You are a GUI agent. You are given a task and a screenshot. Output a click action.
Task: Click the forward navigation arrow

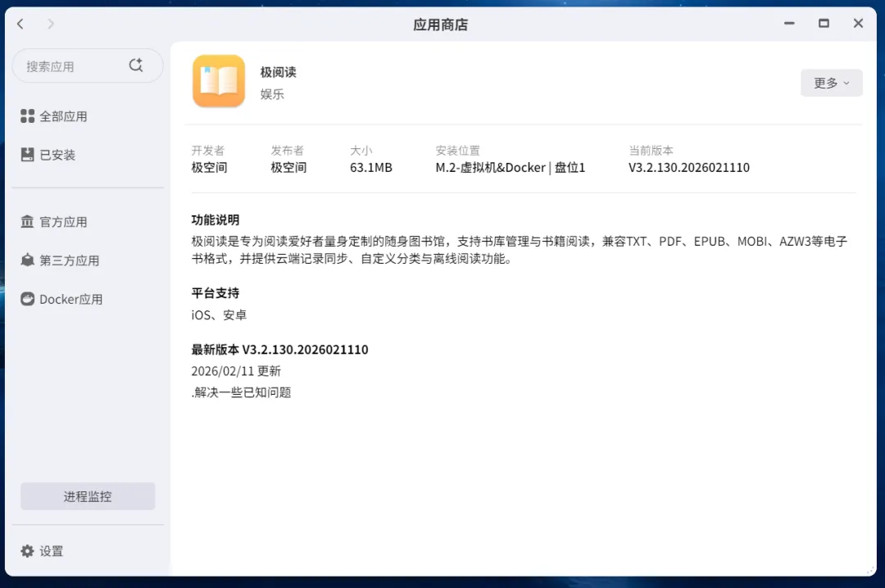[x=51, y=24]
